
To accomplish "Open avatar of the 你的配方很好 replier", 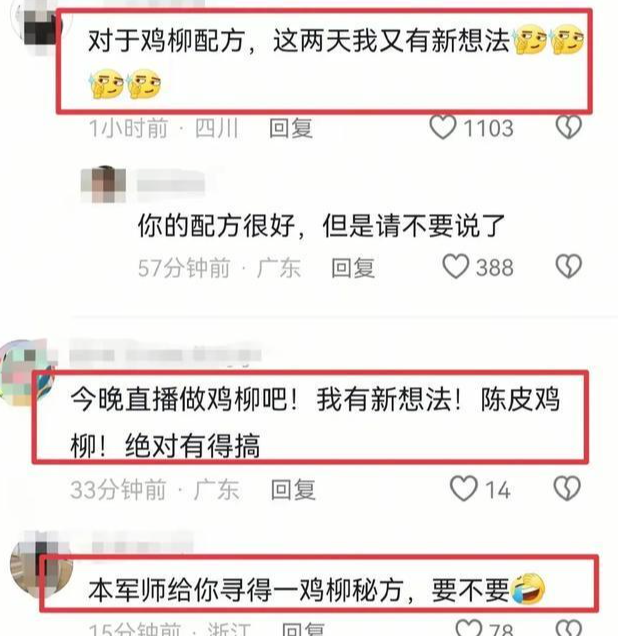I will 103,185.
